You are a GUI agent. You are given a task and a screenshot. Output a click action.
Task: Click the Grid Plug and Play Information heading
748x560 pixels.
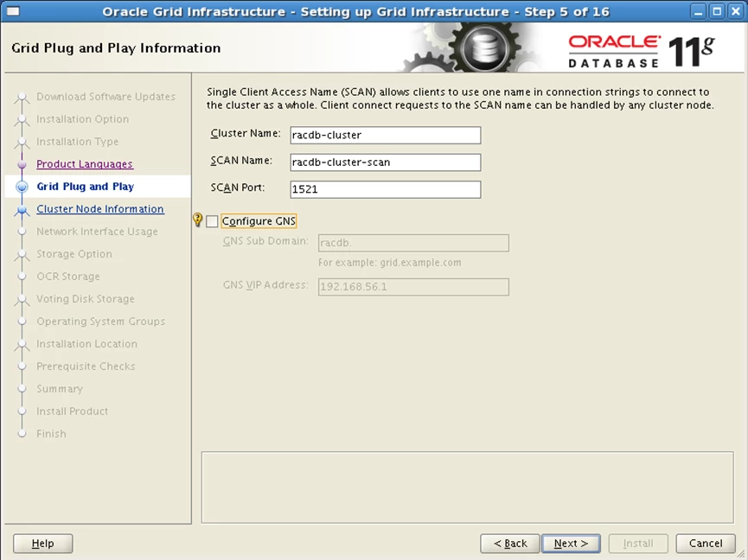coord(116,48)
